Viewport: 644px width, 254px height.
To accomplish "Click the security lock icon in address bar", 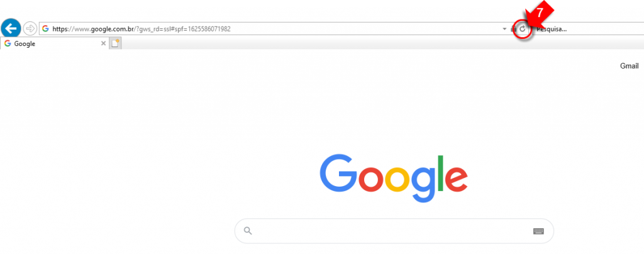I will pyautogui.click(x=513, y=29).
